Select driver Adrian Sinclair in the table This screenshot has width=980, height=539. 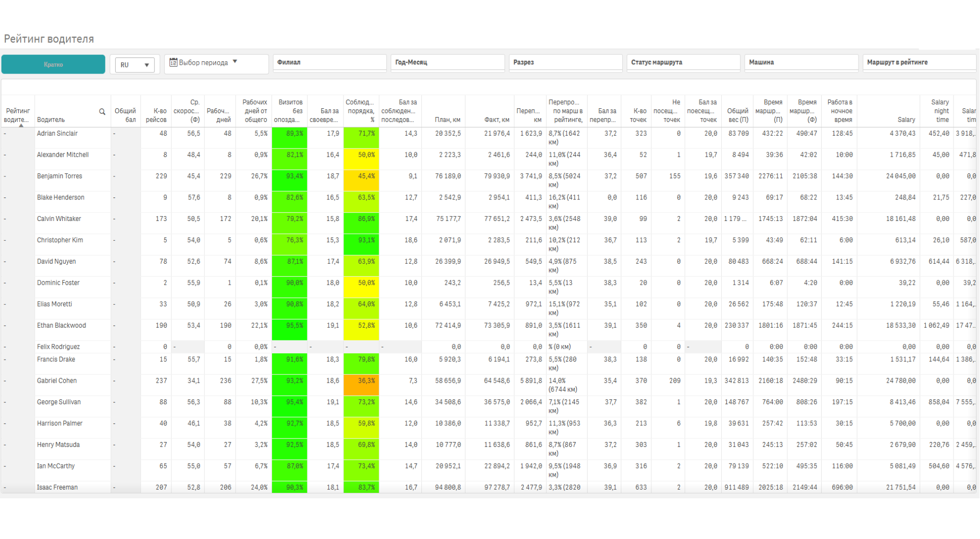(57, 133)
